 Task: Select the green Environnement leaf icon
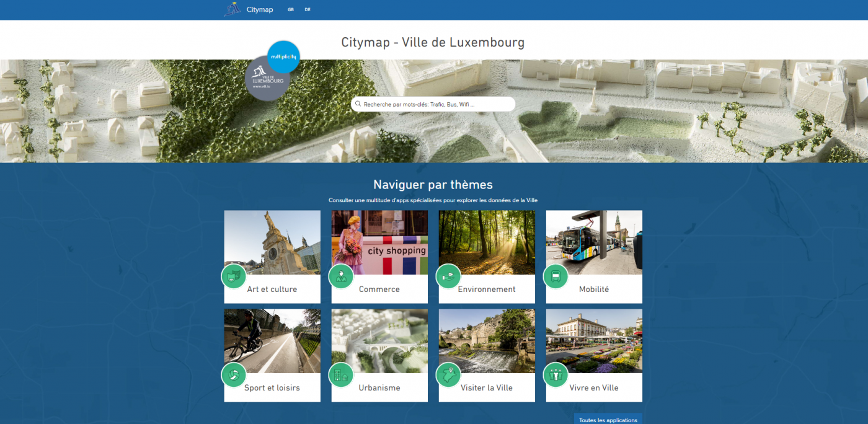tap(448, 276)
